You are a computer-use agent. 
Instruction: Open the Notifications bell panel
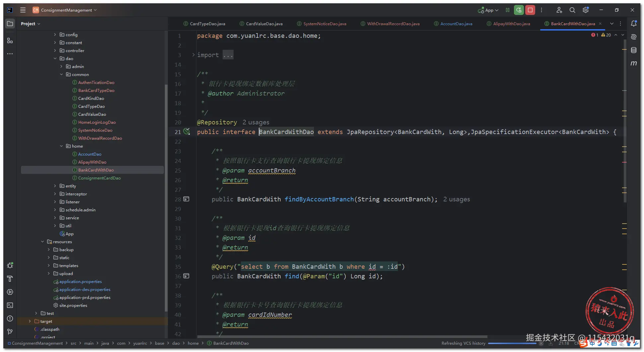tap(634, 24)
